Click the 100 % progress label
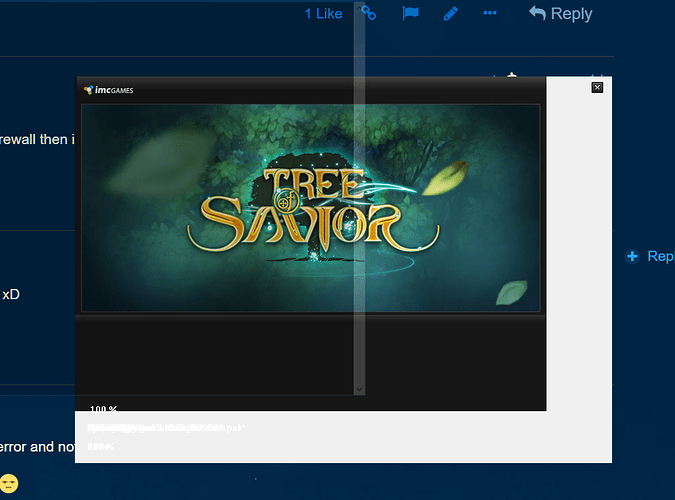675x500 pixels. click(x=103, y=410)
